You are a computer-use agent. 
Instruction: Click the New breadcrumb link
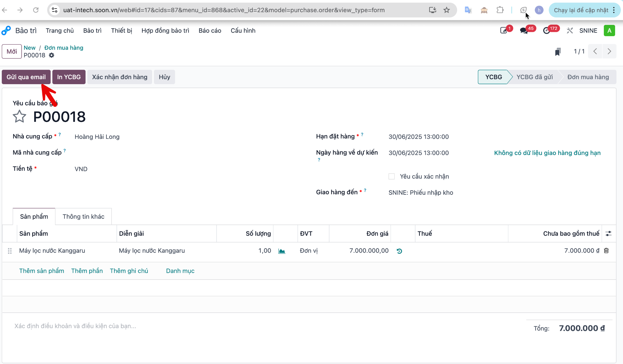30,48
